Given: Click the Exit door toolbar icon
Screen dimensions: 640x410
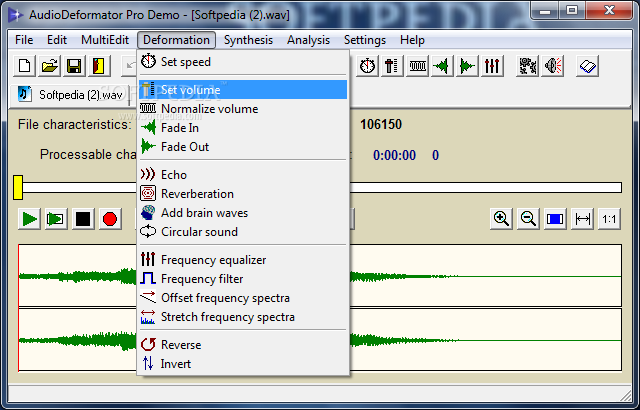Looking at the screenshot, I should pyautogui.click(x=99, y=66).
